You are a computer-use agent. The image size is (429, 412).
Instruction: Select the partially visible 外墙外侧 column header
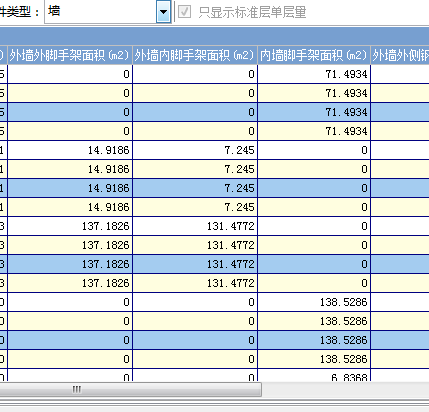tap(400, 55)
